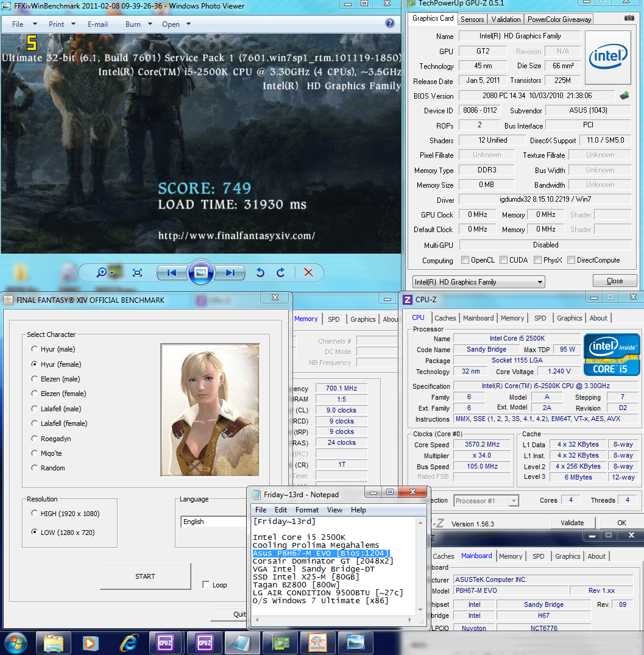Click the CPU-Z purple Z title icon
Image resolution: width=644 pixels, height=655 pixels.
click(408, 300)
